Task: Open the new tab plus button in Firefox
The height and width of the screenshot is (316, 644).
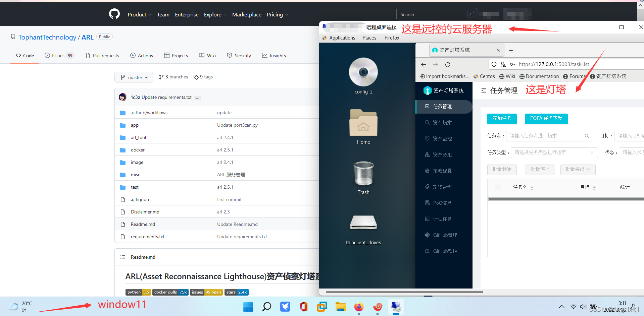Action: [511, 51]
